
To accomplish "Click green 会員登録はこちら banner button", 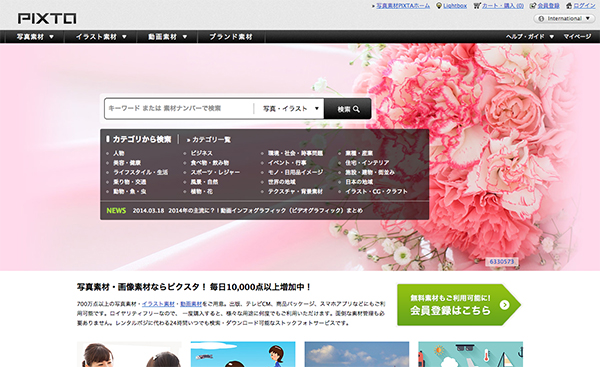I will click(458, 305).
